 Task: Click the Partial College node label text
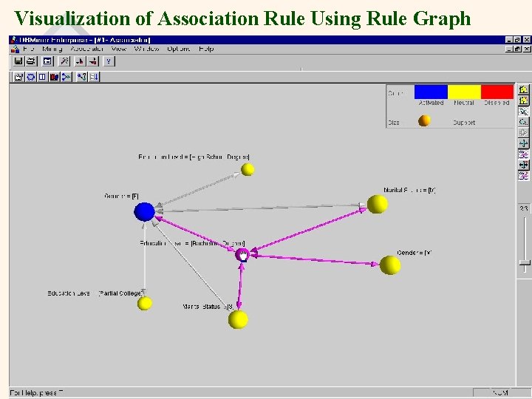(95, 293)
